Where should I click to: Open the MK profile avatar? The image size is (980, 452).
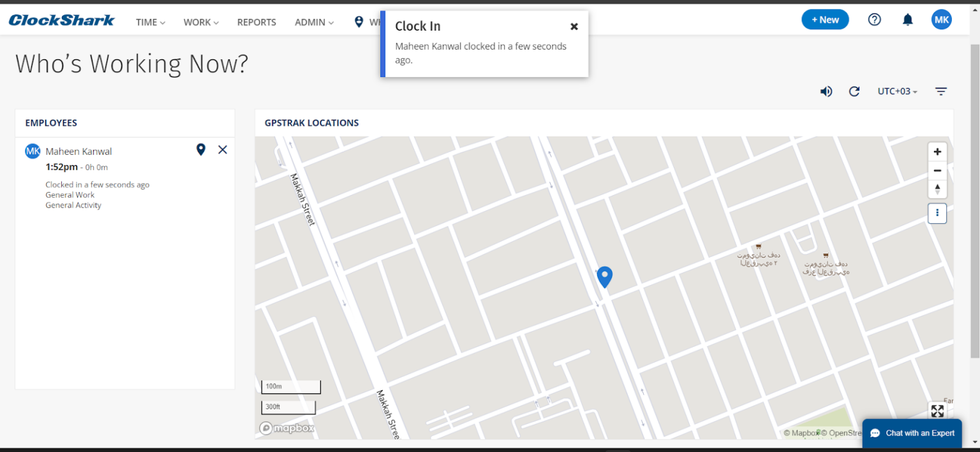click(x=941, y=19)
